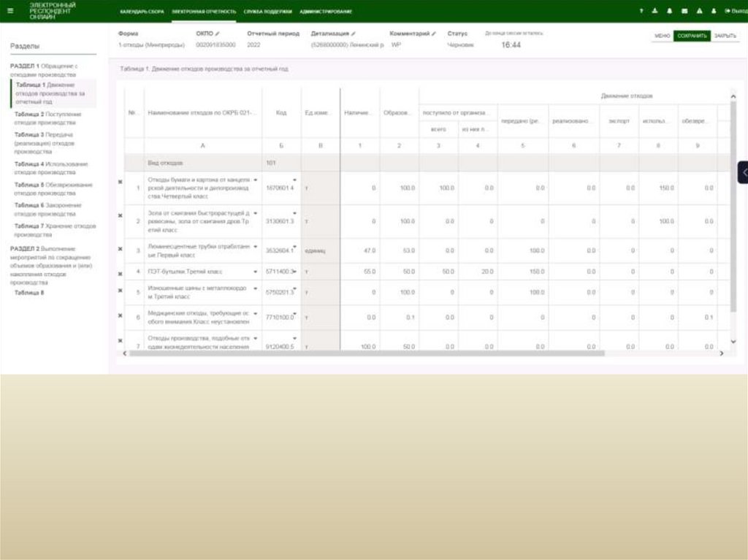
Task: Click scroll-down arrow of table vertical scrollbar
Action: click(733, 342)
